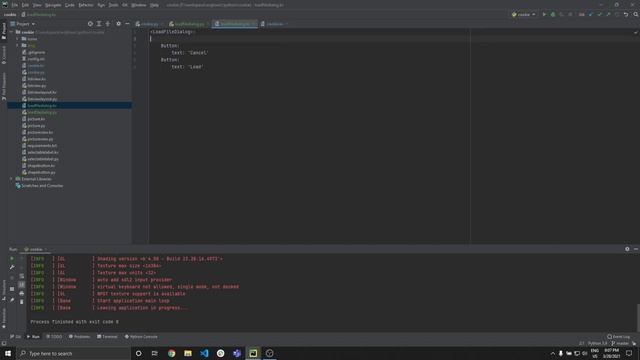Viewport: 640px width, 360px height.
Task: Open the Edit menu
Action: pos(25,5)
